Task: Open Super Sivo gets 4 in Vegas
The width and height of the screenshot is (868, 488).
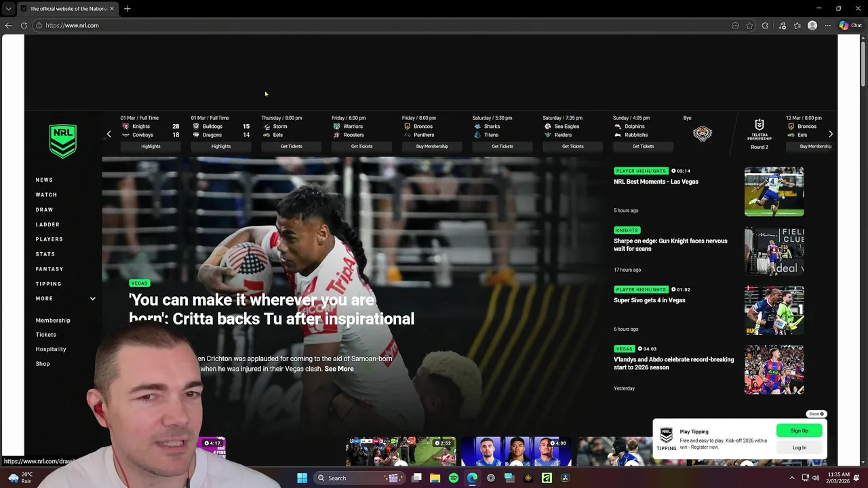Action: [x=650, y=300]
